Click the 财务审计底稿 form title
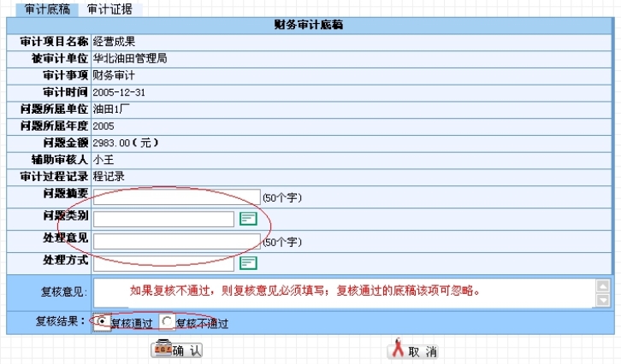 310,25
